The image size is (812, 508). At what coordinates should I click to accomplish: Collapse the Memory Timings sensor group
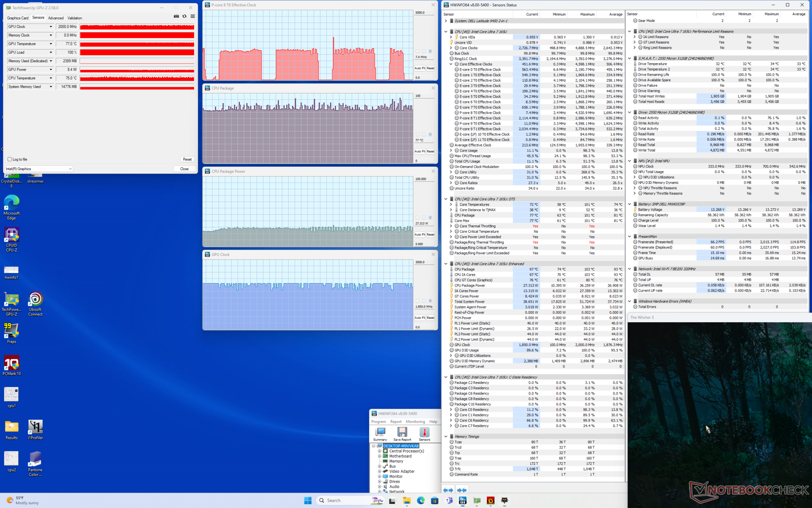tap(446, 436)
